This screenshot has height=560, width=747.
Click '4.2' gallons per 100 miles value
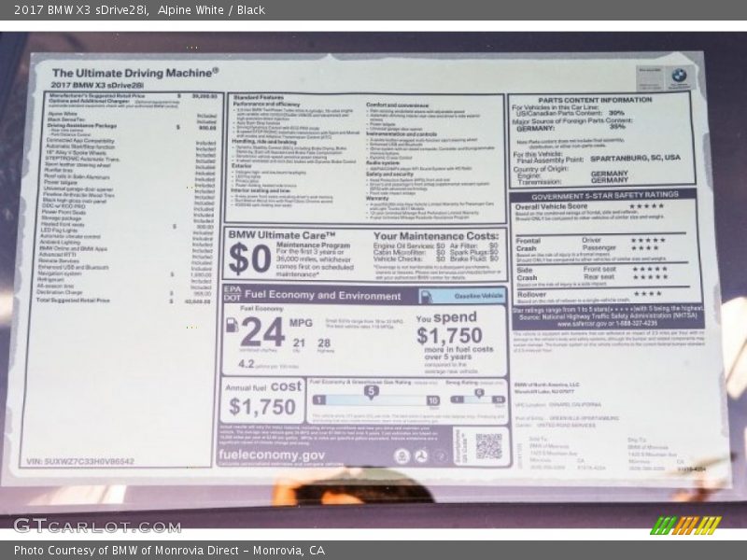247,364
